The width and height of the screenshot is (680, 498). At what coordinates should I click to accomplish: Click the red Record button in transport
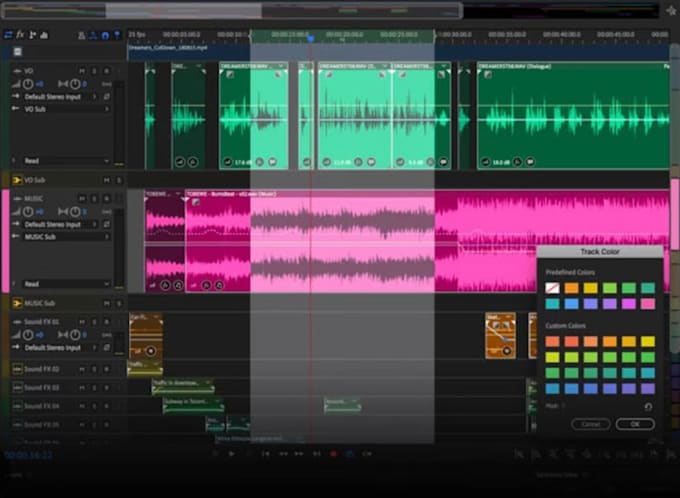coord(333,454)
